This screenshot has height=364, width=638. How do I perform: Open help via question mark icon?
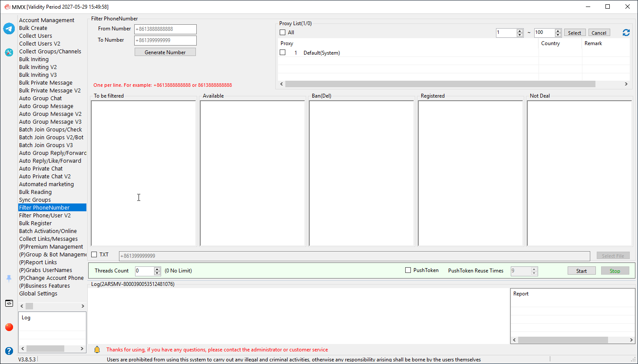[9, 351]
